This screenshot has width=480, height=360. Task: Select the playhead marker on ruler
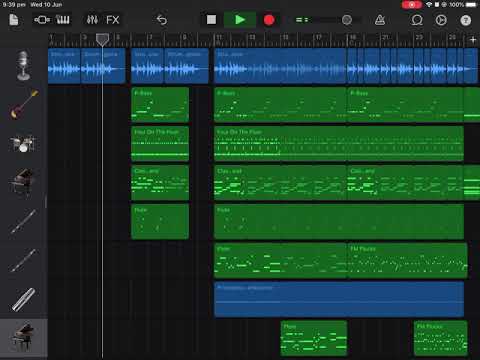pos(102,39)
